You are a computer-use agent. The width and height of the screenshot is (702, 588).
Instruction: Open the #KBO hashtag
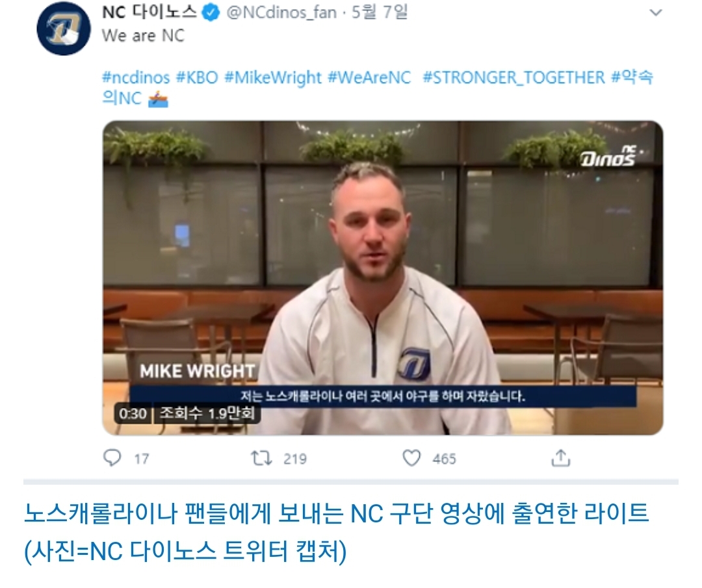click(197, 77)
